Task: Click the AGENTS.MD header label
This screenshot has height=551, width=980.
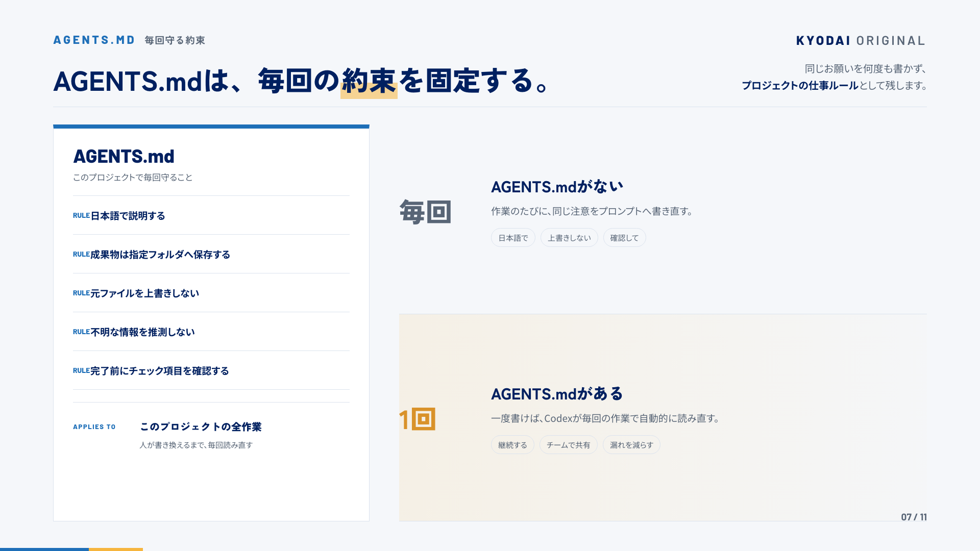Action: click(94, 40)
